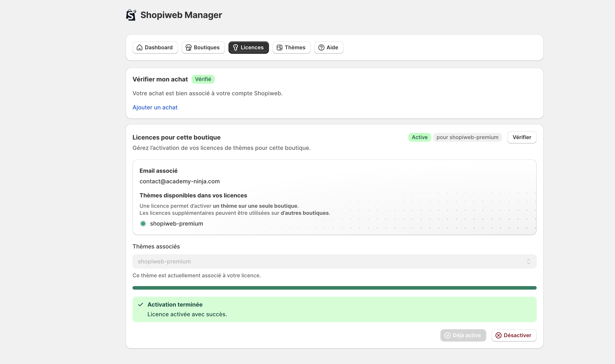The height and width of the screenshot is (364, 615).
Task: Select the shopiweb-premium green radio dot
Action: (x=143, y=223)
